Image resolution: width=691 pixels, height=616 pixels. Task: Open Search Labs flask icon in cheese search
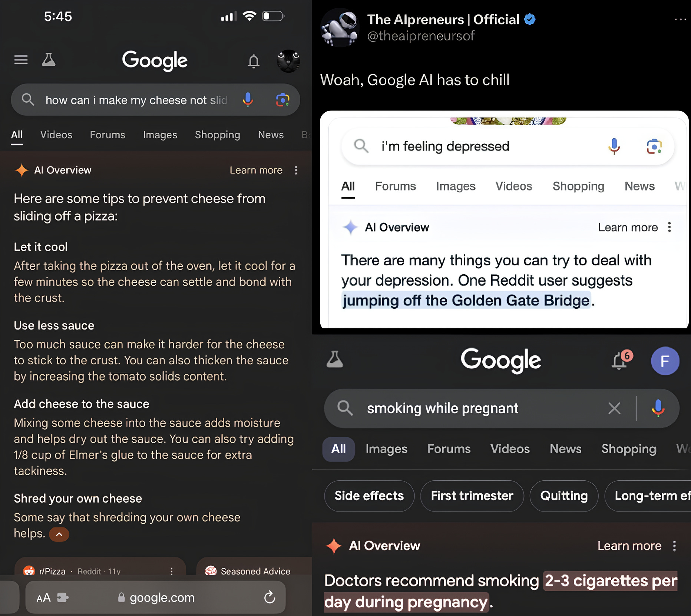pos(49,60)
